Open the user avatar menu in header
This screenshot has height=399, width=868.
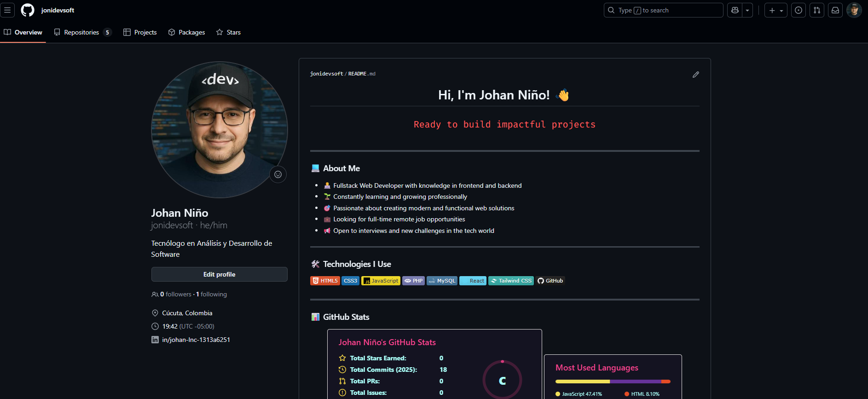pos(854,10)
